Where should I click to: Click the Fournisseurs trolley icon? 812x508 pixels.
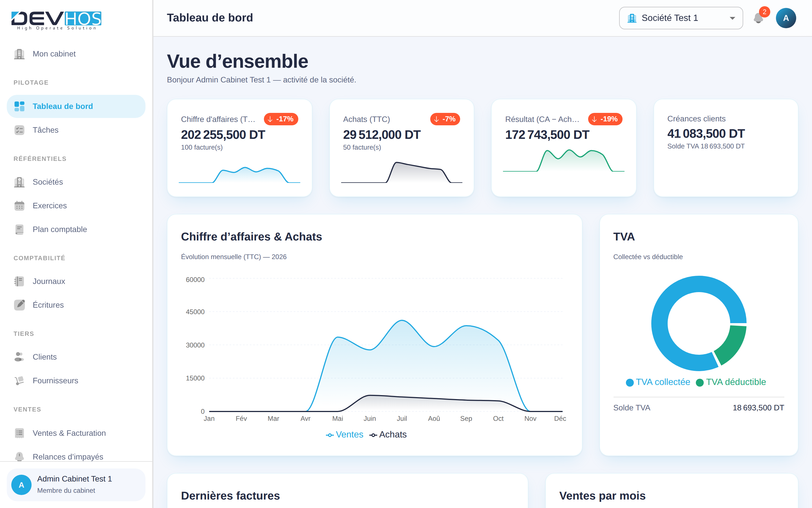(x=19, y=381)
